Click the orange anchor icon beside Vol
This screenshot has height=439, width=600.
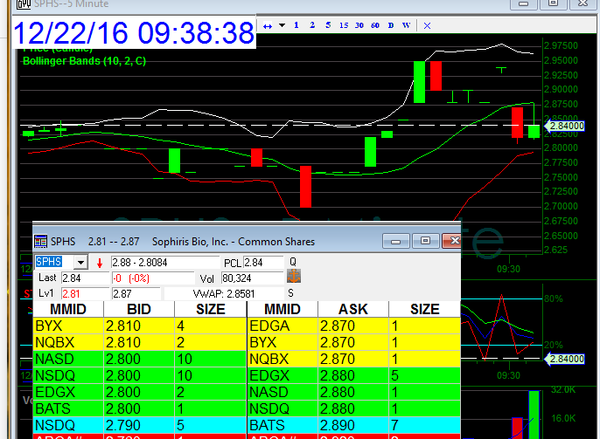pyautogui.click(x=294, y=277)
